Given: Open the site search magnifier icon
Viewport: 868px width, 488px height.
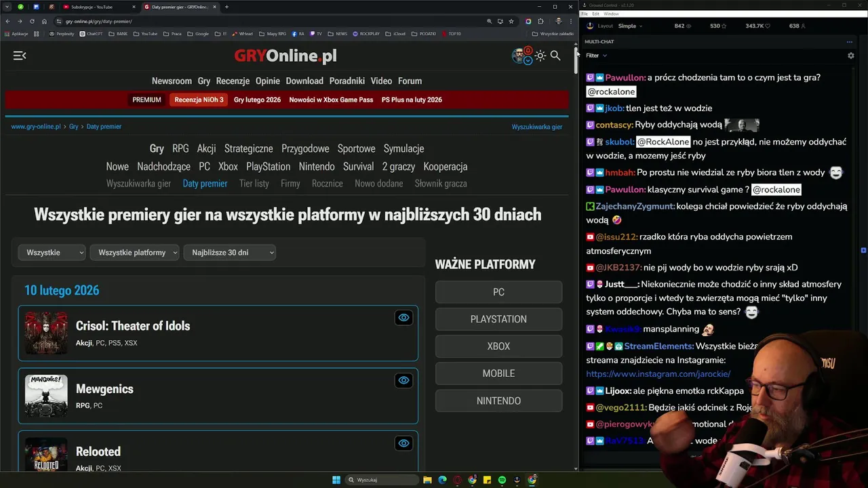Looking at the screenshot, I should pyautogui.click(x=555, y=56).
